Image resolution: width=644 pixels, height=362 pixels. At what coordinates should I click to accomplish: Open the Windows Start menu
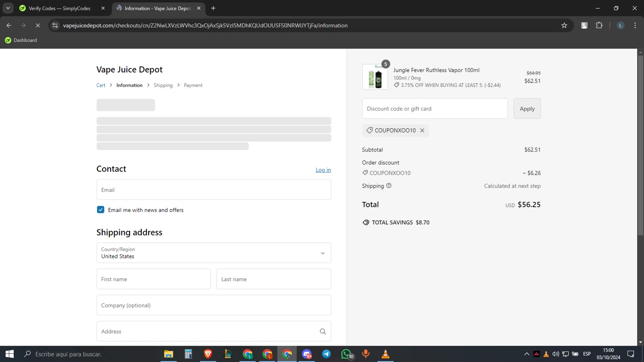tap(9, 354)
